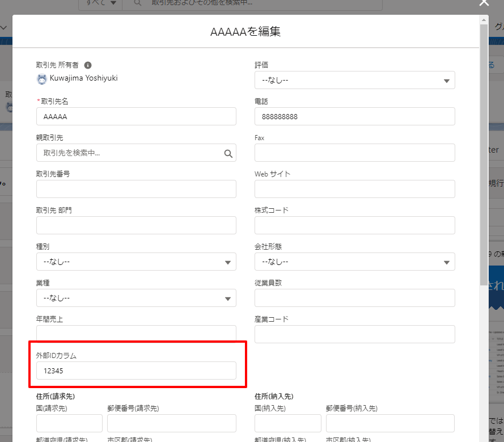Click the 親取引先 lookup field
The image size is (504, 442).
tap(136, 153)
